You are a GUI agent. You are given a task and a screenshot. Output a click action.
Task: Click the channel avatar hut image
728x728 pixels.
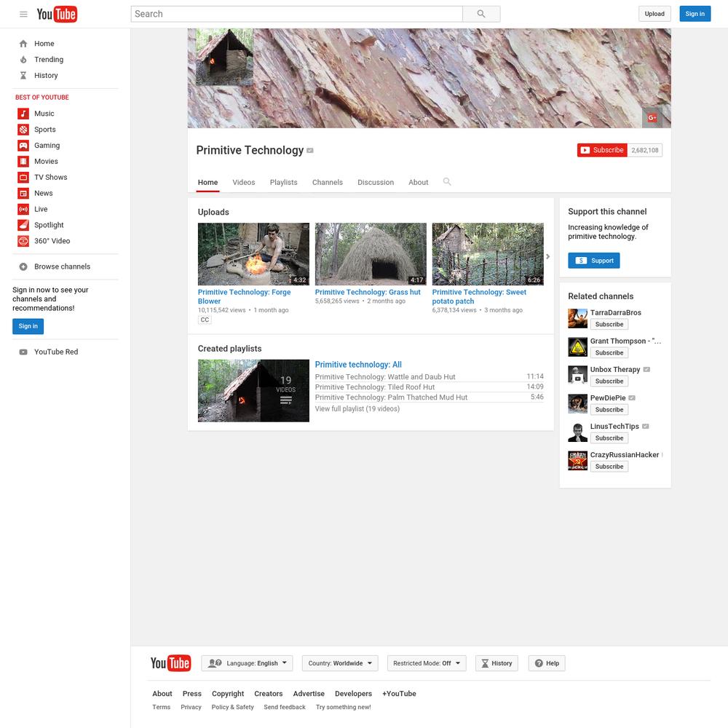pyautogui.click(x=224, y=57)
